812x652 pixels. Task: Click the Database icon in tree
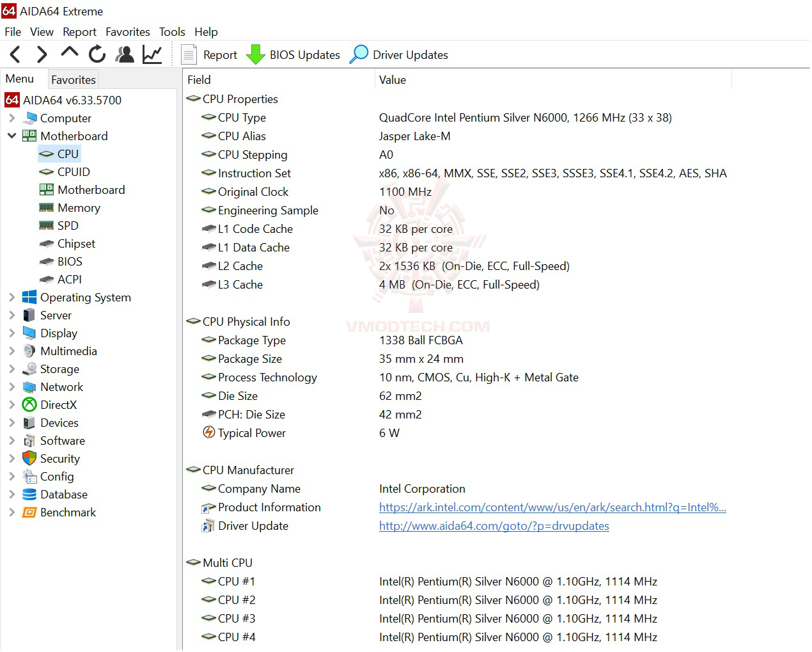tap(29, 495)
